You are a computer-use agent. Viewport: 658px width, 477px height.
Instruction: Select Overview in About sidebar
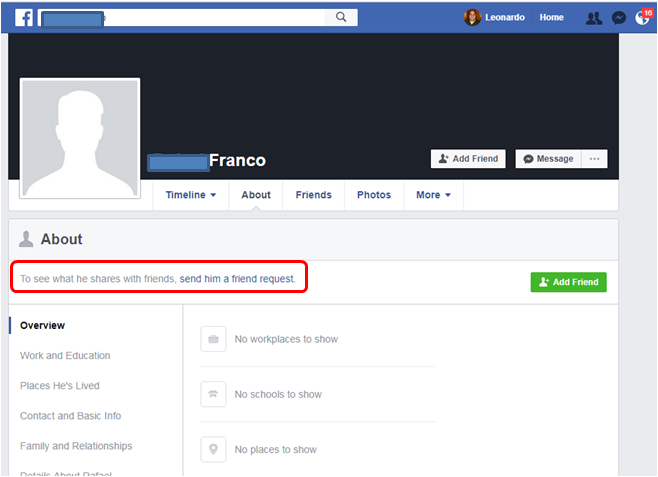click(x=42, y=326)
